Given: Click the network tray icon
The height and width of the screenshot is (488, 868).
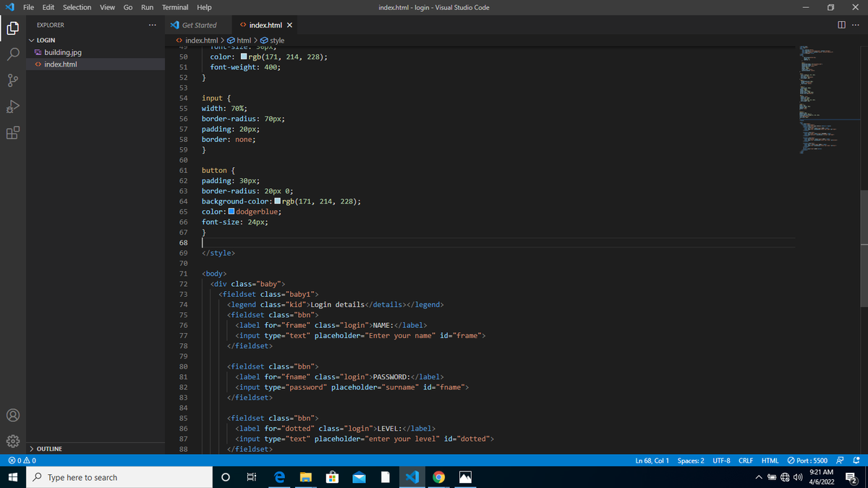Looking at the screenshot, I should 784,477.
